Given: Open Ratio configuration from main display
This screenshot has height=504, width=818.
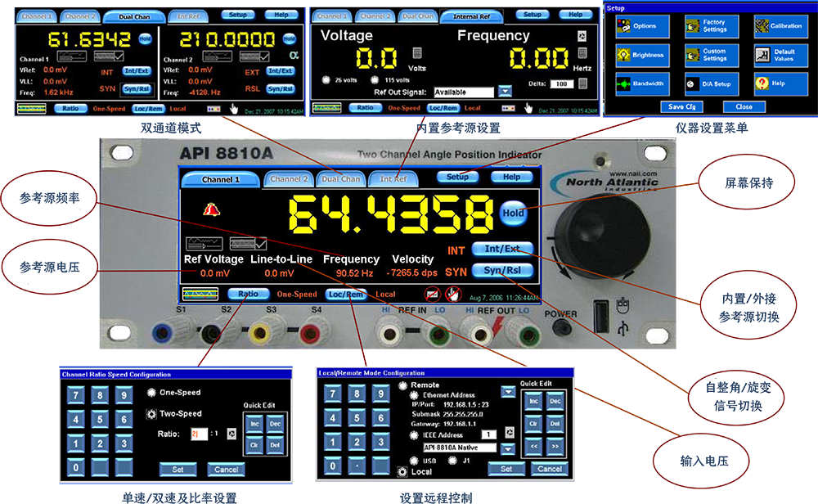Looking at the screenshot, I should click(x=249, y=294).
